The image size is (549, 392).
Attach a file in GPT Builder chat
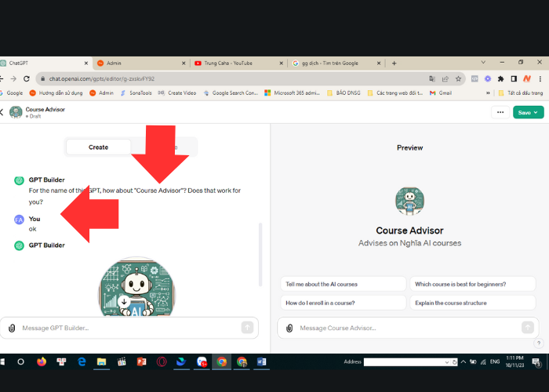(11, 328)
